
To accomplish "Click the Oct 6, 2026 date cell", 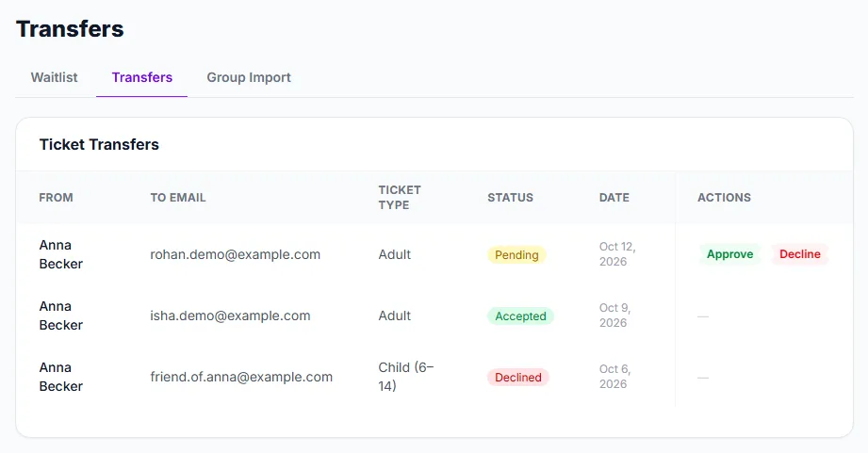I will (615, 377).
